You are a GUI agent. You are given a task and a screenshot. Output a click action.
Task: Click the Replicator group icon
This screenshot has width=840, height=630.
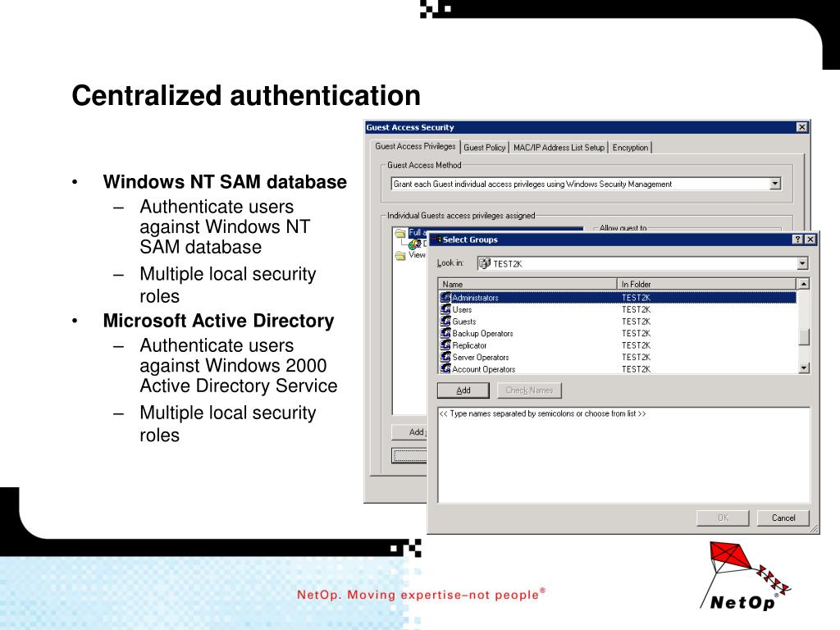[445, 345]
